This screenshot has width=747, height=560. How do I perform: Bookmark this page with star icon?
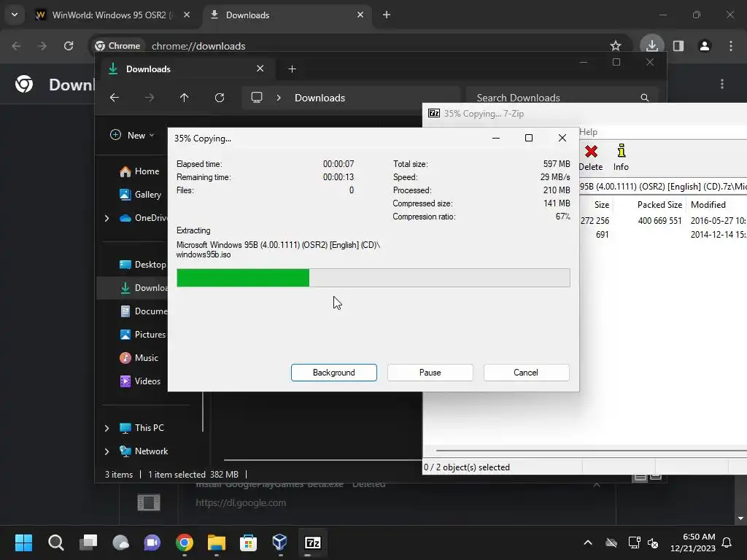[x=616, y=46]
